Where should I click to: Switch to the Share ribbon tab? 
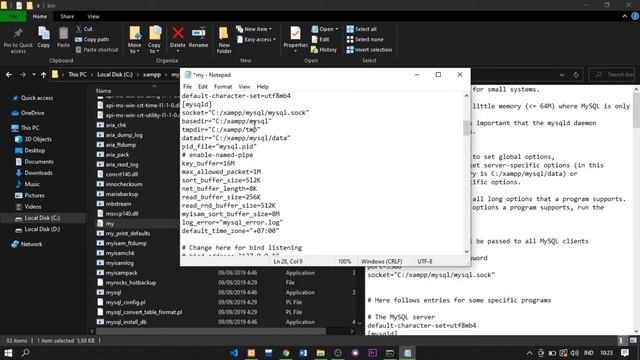pyautogui.click(x=67, y=16)
